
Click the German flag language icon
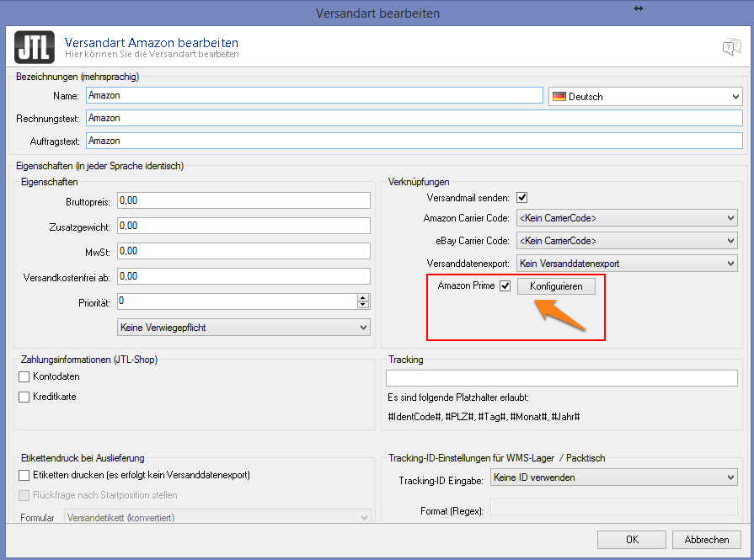pos(559,97)
